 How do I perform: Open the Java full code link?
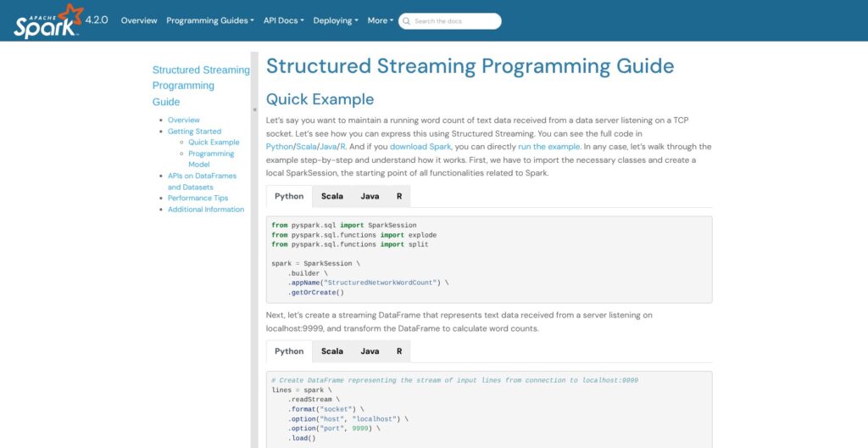(x=328, y=147)
